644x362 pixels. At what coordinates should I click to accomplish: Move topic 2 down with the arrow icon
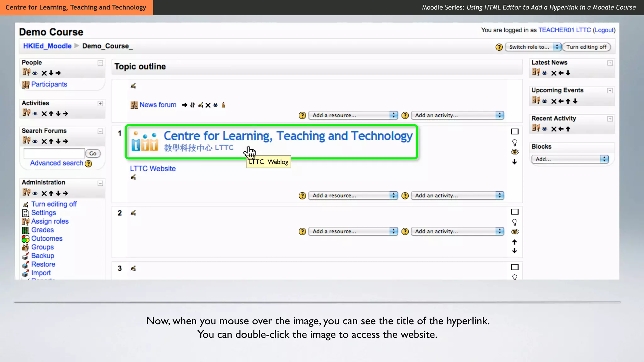[514, 250]
